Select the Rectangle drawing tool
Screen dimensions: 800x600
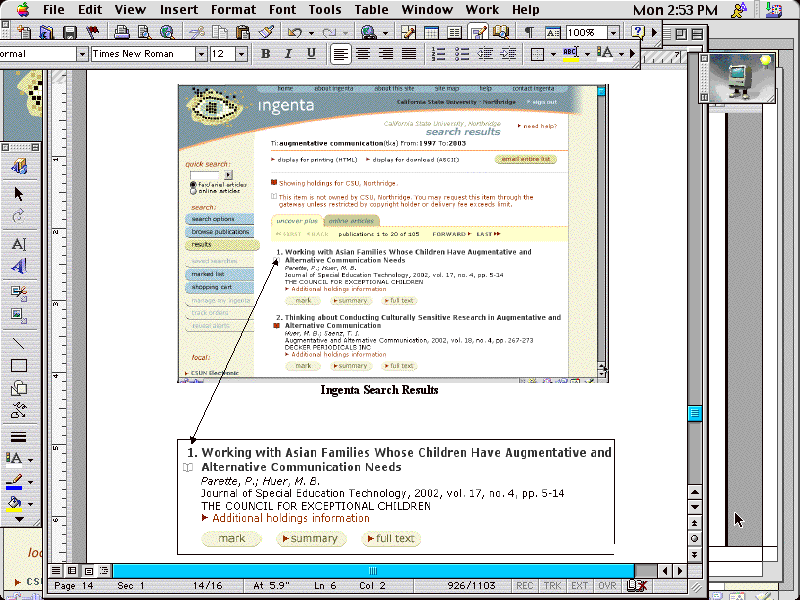(19, 366)
